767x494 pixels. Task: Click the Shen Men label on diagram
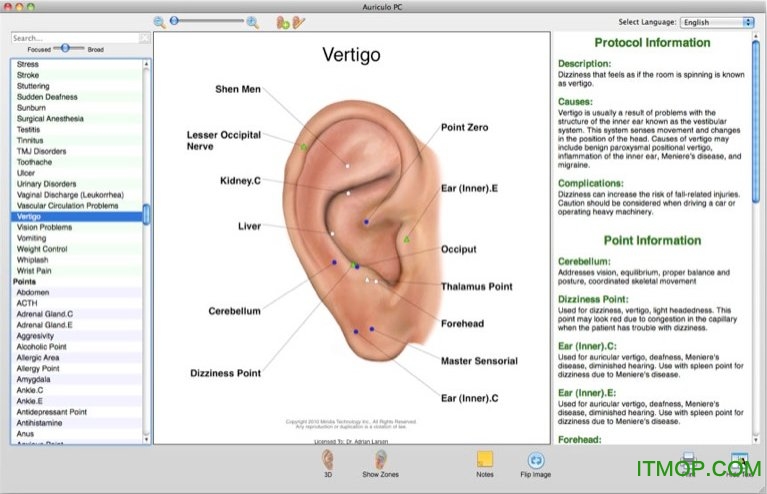pos(238,89)
